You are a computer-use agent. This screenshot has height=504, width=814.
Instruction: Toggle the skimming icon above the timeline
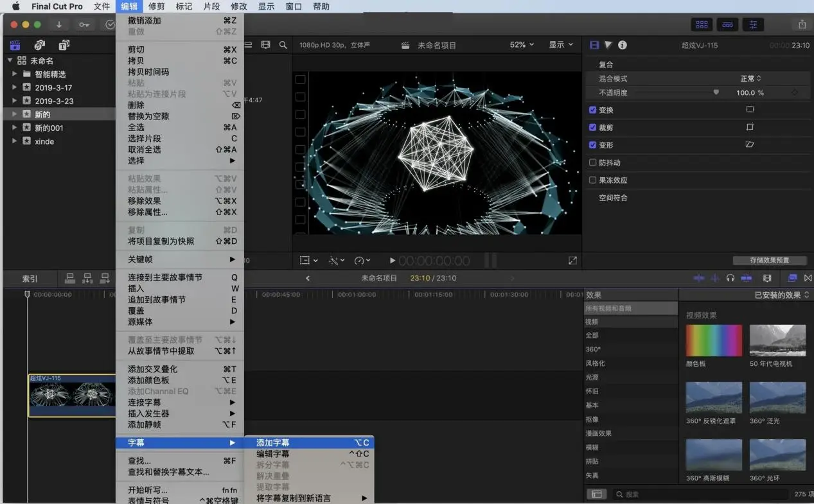[x=699, y=279]
